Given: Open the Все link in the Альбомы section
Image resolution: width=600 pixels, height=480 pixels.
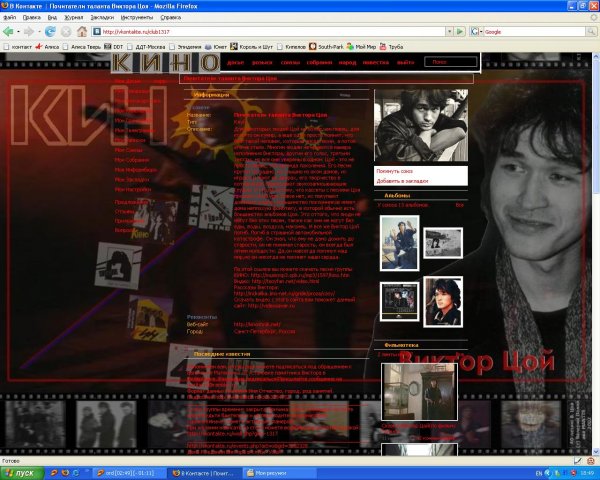Looking at the screenshot, I should pyautogui.click(x=459, y=205).
